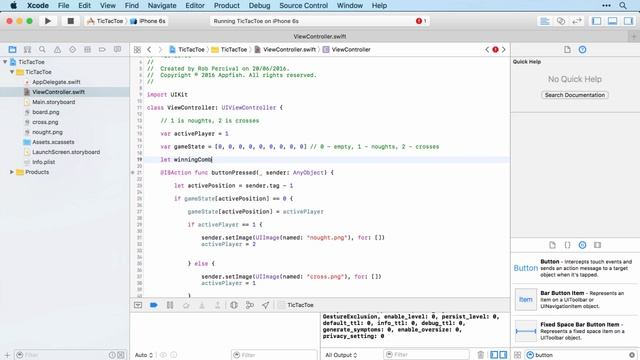Show the Assistant editor
The width and height of the screenshot is (640, 360).
tap(561, 21)
